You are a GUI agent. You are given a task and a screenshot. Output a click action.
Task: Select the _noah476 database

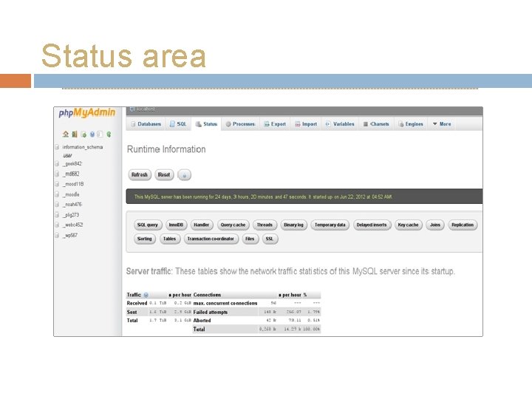pos(72,204)
